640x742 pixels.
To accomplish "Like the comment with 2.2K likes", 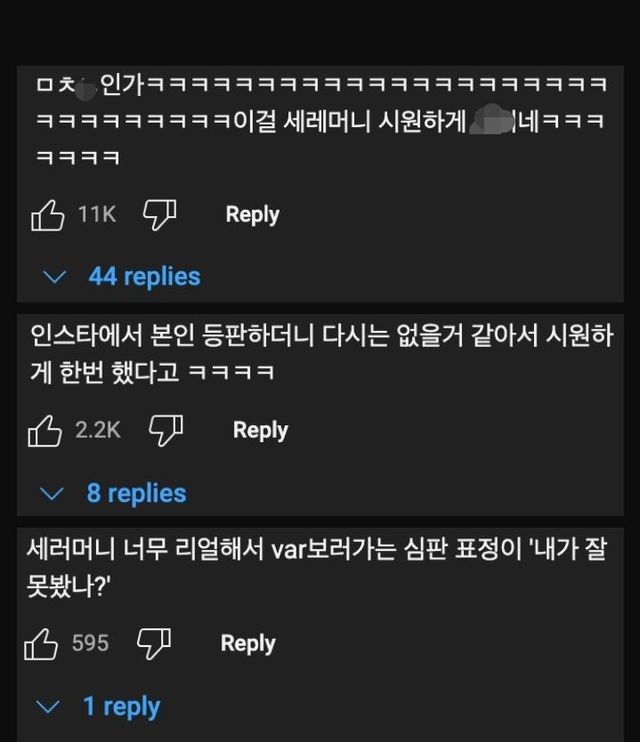I will coord(44,431).
